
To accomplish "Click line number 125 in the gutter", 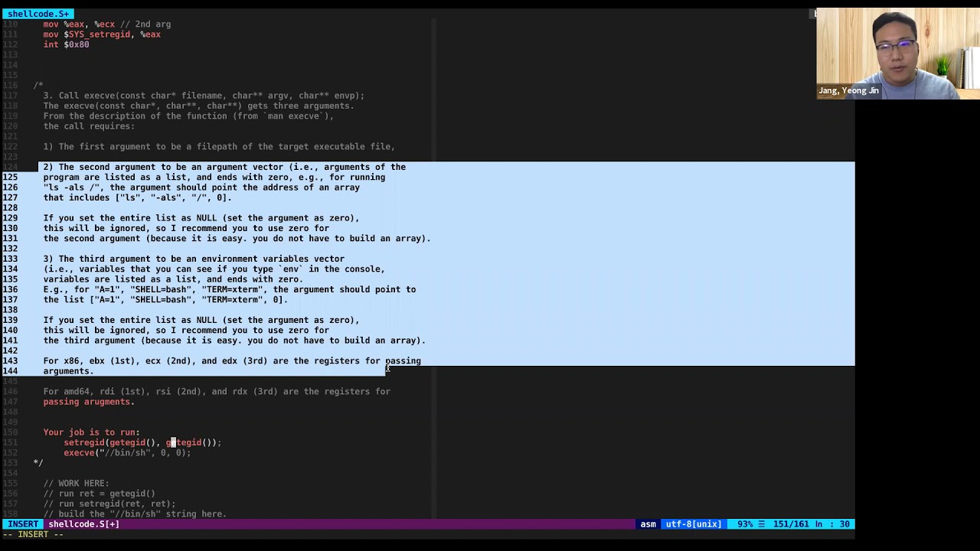I will point(10,177).
